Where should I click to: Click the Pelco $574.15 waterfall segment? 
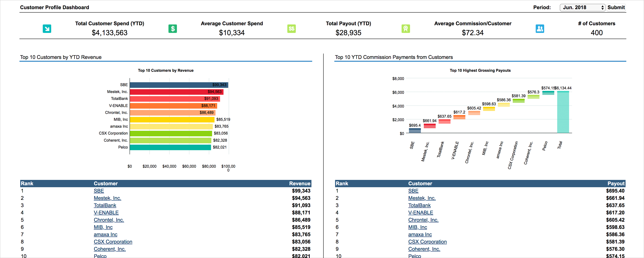[548, 93]
